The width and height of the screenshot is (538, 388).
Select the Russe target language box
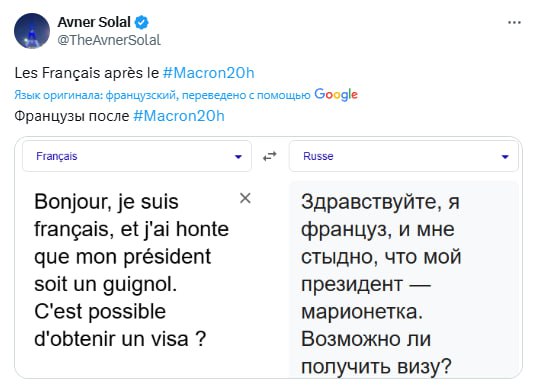click(x=404, y=156)
